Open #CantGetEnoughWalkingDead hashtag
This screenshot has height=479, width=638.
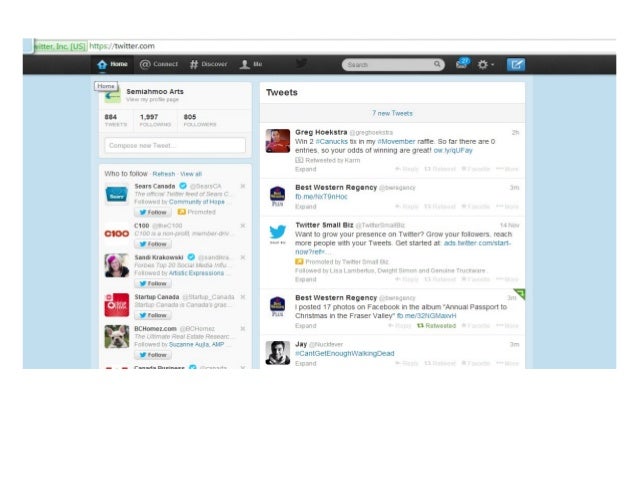coord(345,353)
